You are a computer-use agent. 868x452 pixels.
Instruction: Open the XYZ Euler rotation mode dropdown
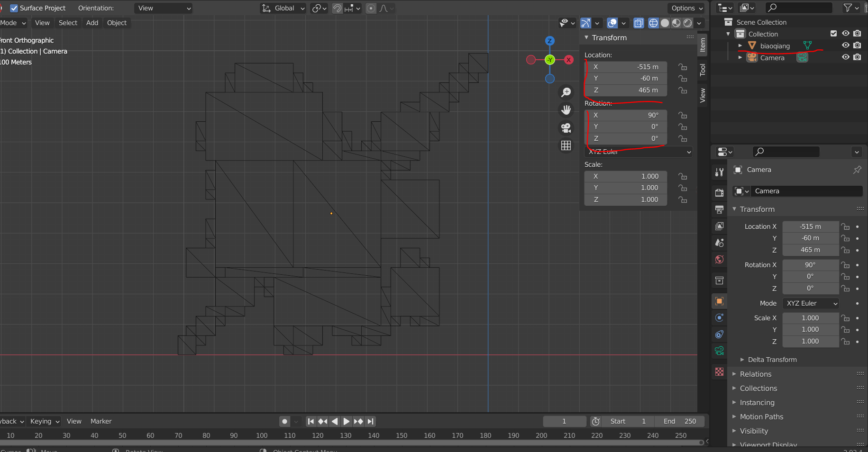click(812, 303)
